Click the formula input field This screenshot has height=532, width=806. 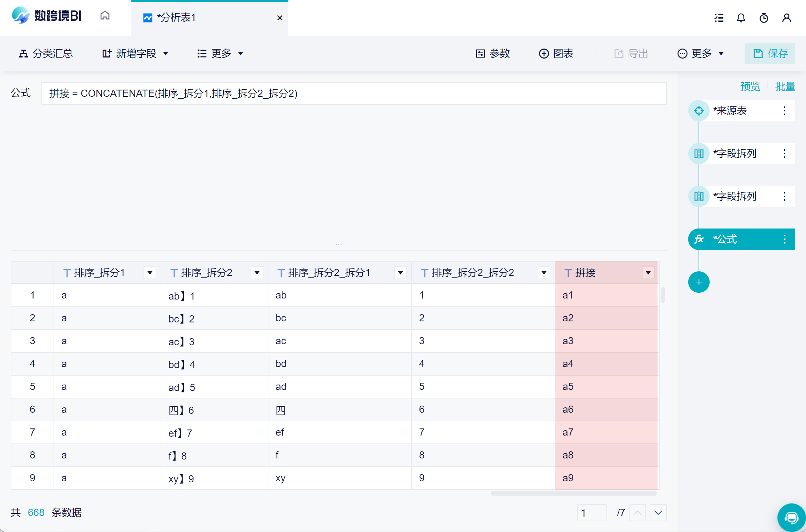click(x=353, y=94)
